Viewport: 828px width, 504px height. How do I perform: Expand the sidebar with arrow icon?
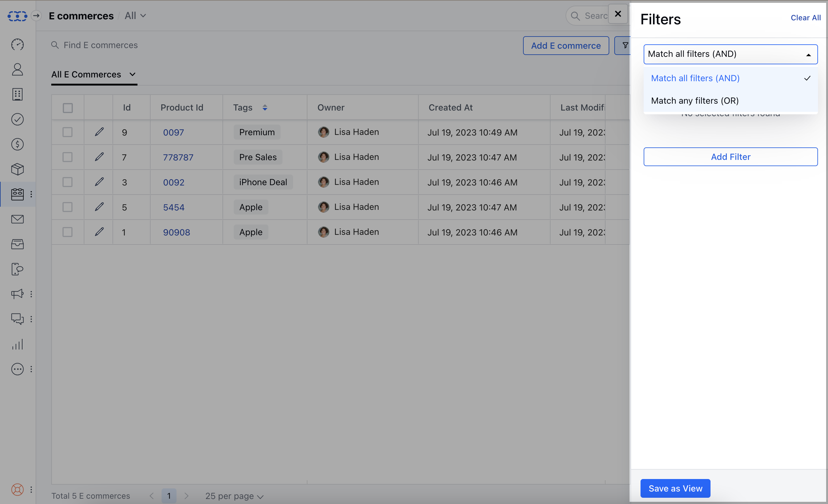[x=36, y=15]
